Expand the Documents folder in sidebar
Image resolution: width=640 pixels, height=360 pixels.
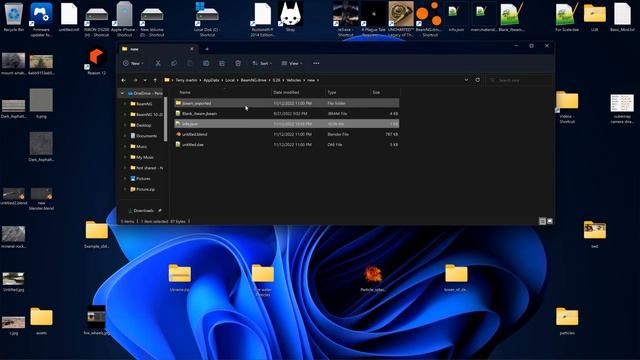point(125,136)
